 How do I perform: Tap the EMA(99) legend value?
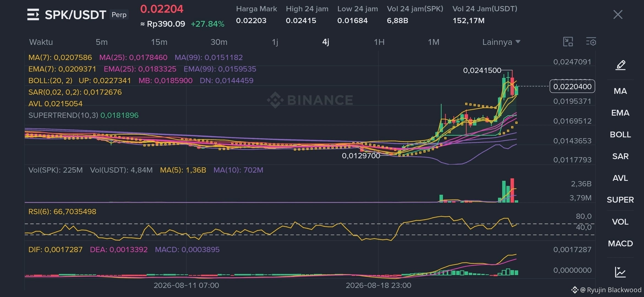coord(220,69)
